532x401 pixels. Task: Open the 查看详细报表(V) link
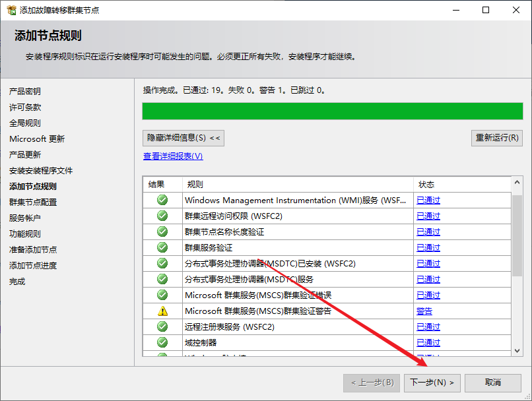pos(173,156)
